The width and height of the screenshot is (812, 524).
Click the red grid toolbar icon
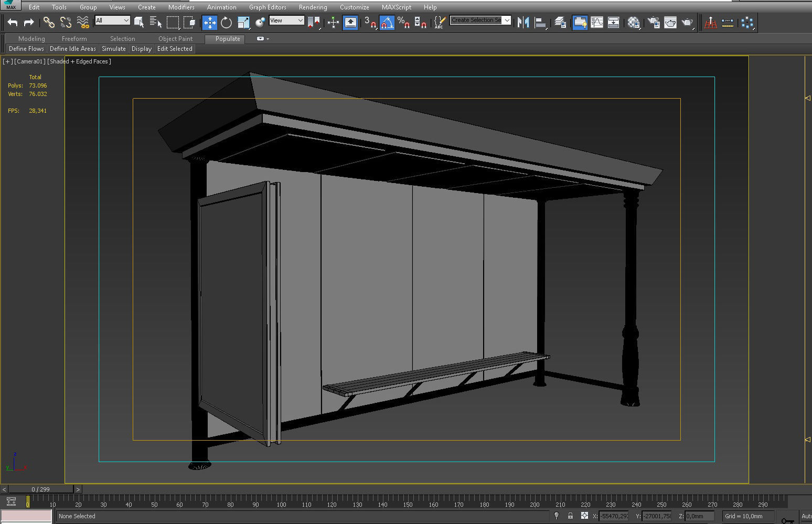[x=711, y=22]
